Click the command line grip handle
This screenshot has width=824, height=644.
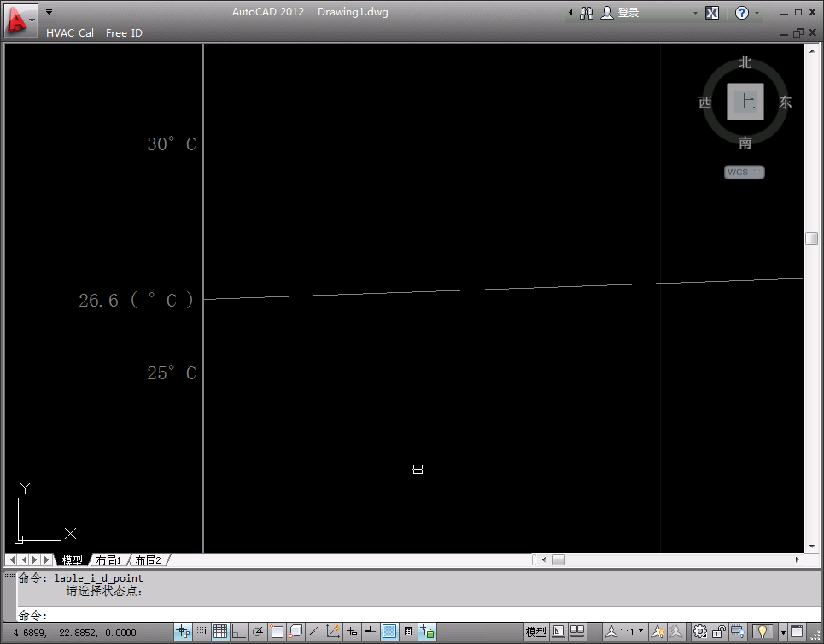coord(10,575)
